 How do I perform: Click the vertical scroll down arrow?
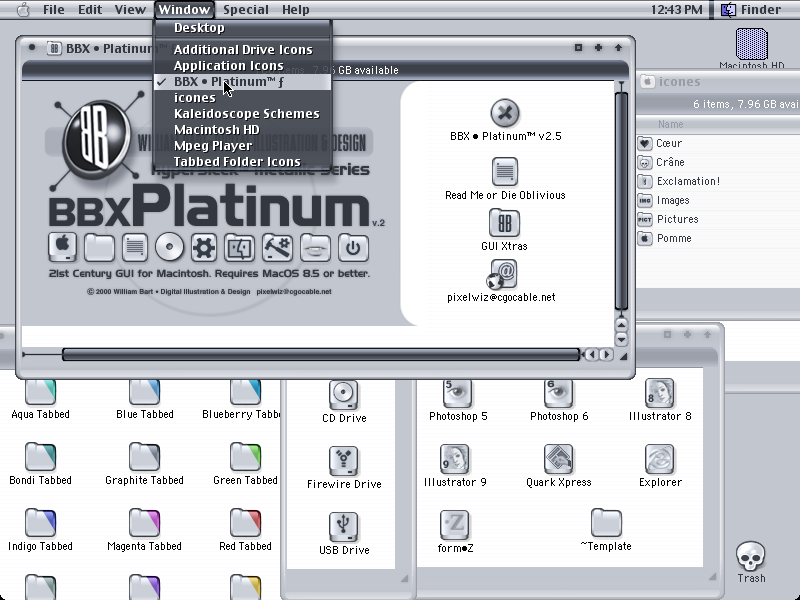(x=621, y=339)
